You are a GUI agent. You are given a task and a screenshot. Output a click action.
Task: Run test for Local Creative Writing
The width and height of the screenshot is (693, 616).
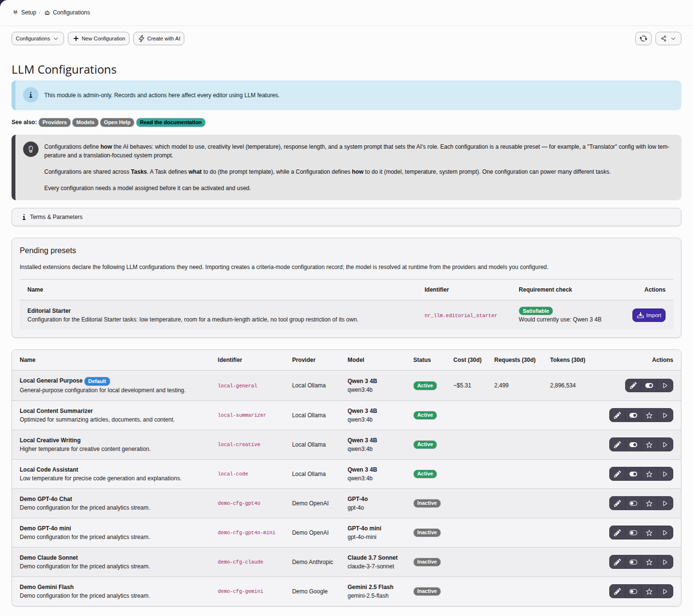tap(665, 445)
